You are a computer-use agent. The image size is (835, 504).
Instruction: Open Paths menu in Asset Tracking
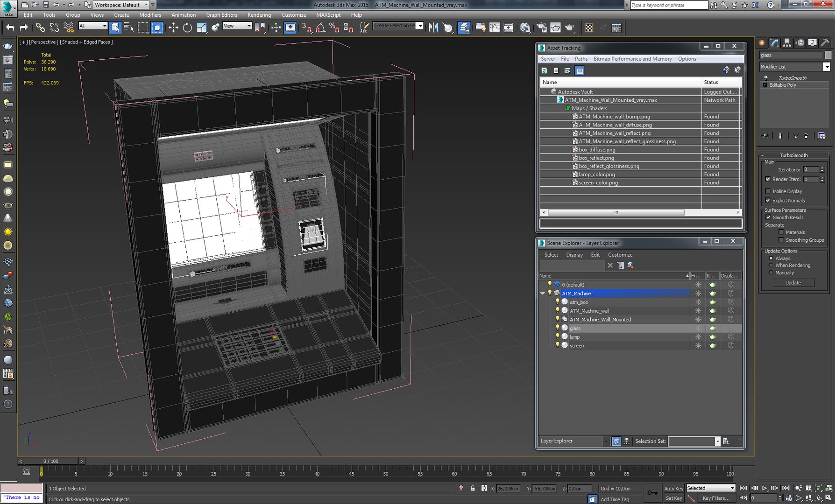pyautogui.click(x=581, y=59)
